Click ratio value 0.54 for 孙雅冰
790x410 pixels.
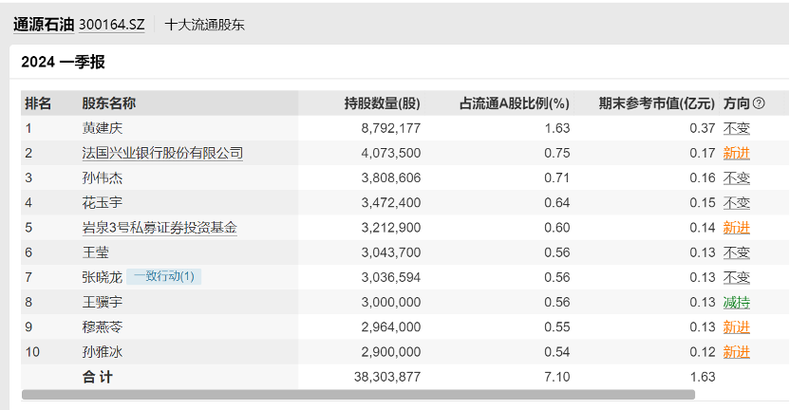click(557, 352)
